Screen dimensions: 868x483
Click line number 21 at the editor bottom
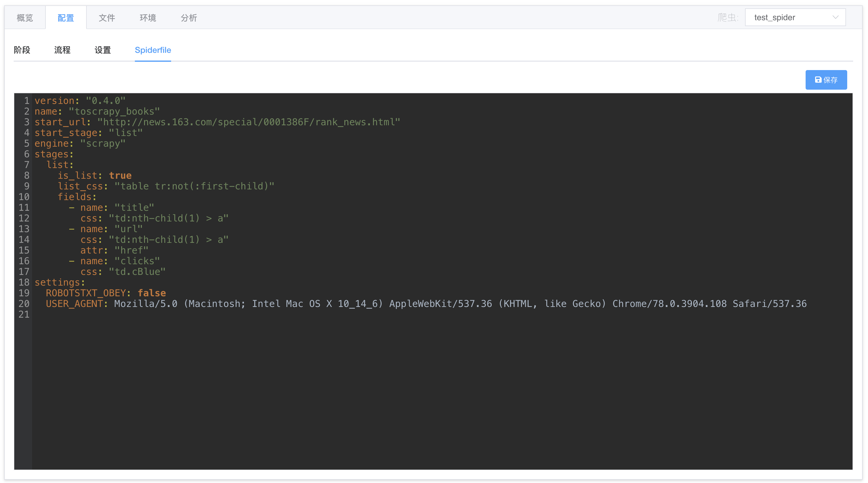(x=24, y=314)
